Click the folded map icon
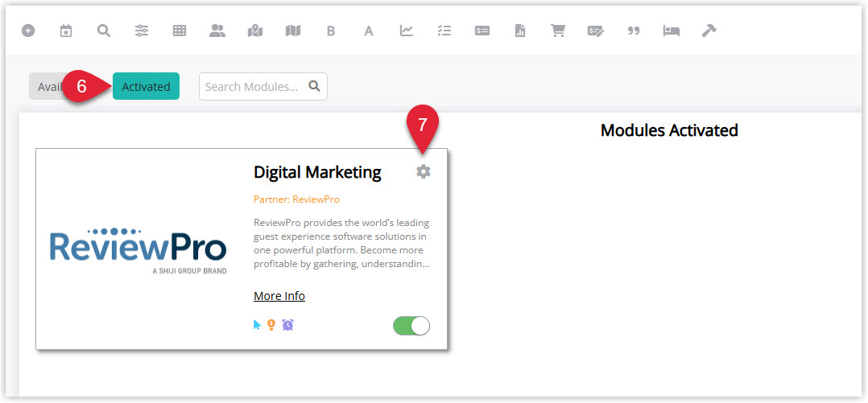The height and width of the screenshot is (403, 868). [x=293, y=31]
